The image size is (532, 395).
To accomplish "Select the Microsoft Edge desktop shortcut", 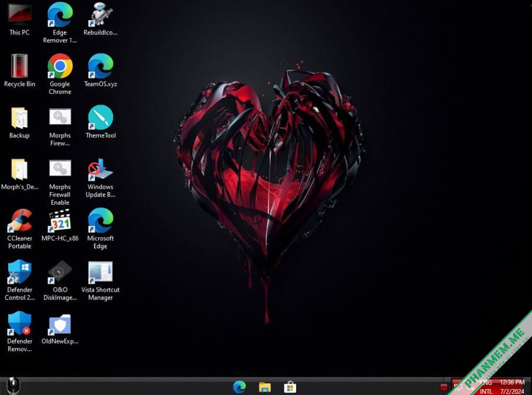I will 100,229.
